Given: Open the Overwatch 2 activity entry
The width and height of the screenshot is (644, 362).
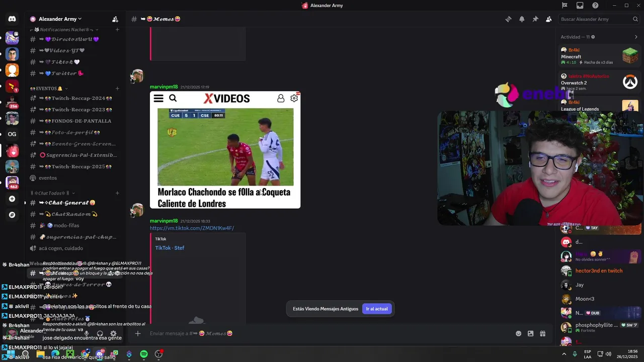Looking at the screenshot, I should click(599, 82).
